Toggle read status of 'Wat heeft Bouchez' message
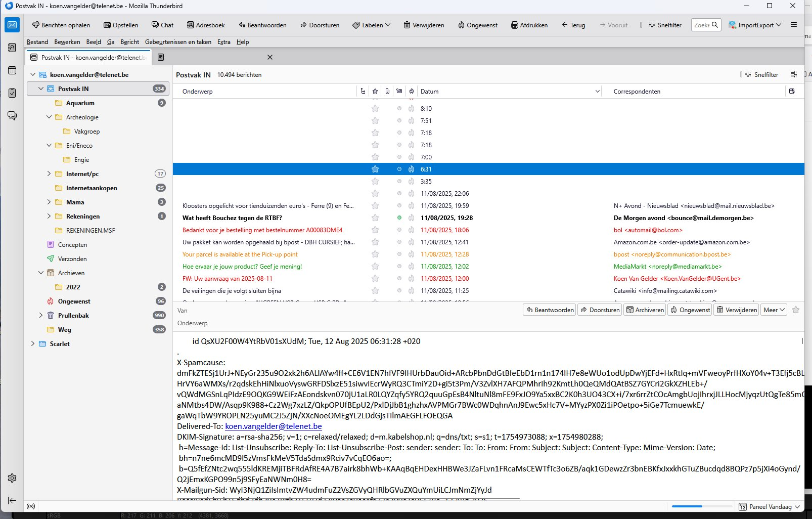 399,218
